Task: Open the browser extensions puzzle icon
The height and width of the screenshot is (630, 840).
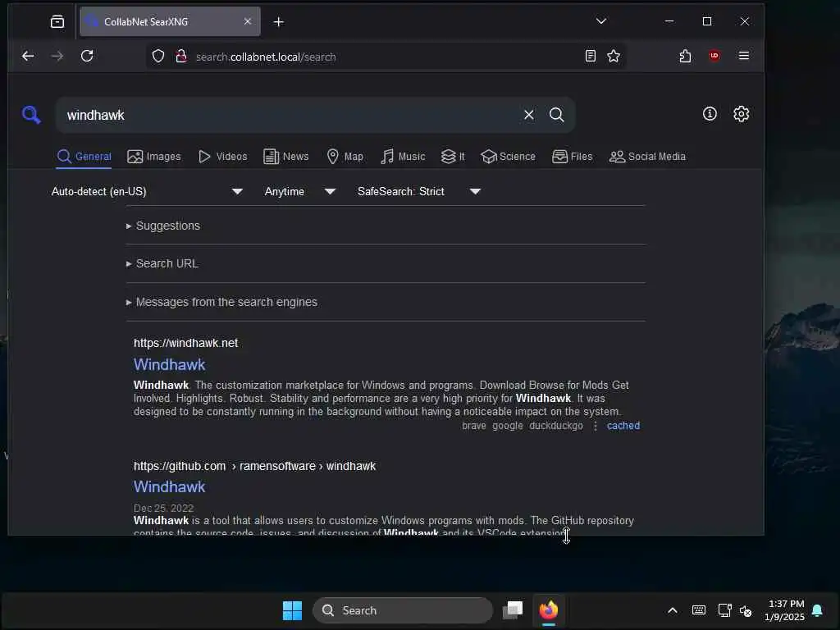Action: (x=685, y=57)
